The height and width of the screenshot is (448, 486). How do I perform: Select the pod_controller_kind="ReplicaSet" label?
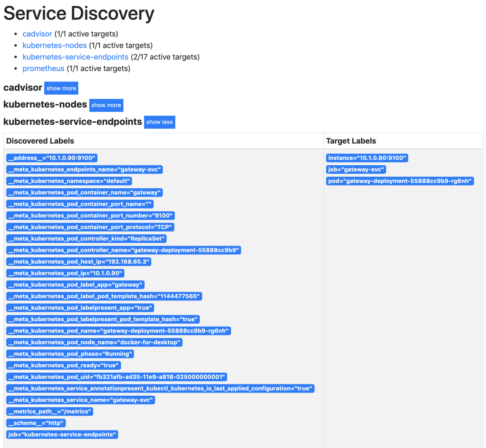coord(86,239)
